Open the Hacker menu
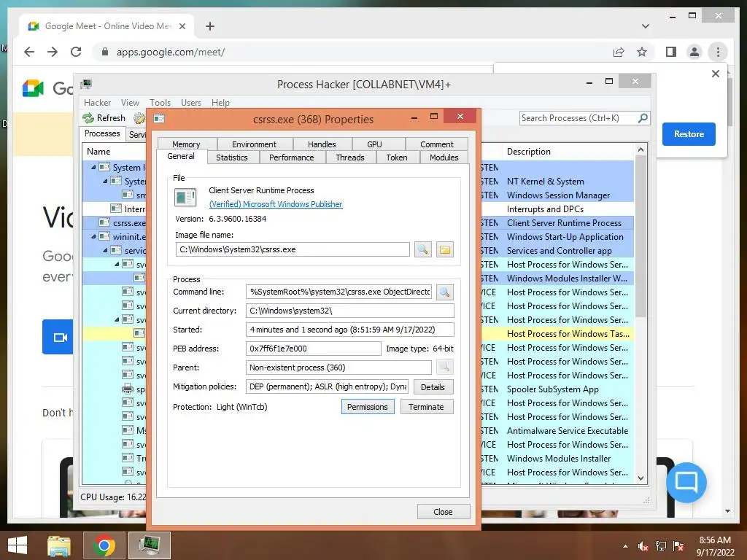 (97, 102)
